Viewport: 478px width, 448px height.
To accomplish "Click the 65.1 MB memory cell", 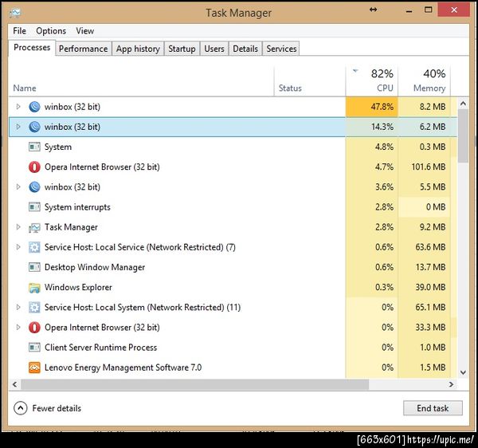I will click(425, 308).
